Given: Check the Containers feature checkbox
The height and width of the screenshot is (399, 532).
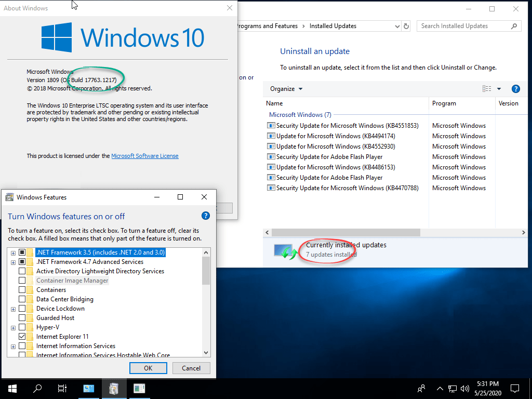Looking at the screenshot, I should point(22,290).
